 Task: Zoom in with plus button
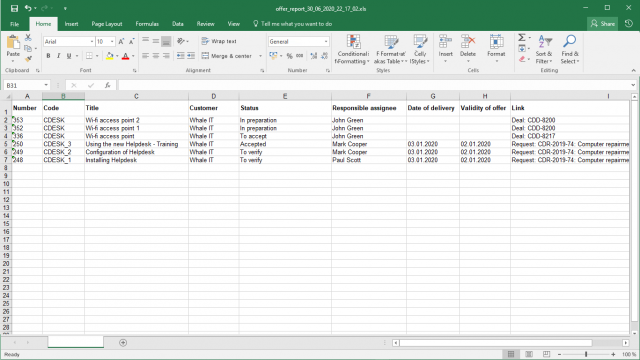pos(613,354)
